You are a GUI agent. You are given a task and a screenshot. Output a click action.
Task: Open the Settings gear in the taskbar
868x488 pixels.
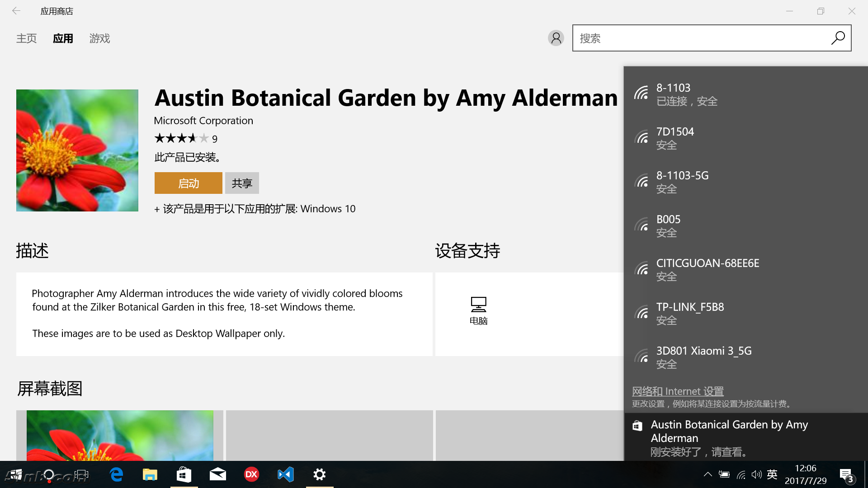point(320,474)
